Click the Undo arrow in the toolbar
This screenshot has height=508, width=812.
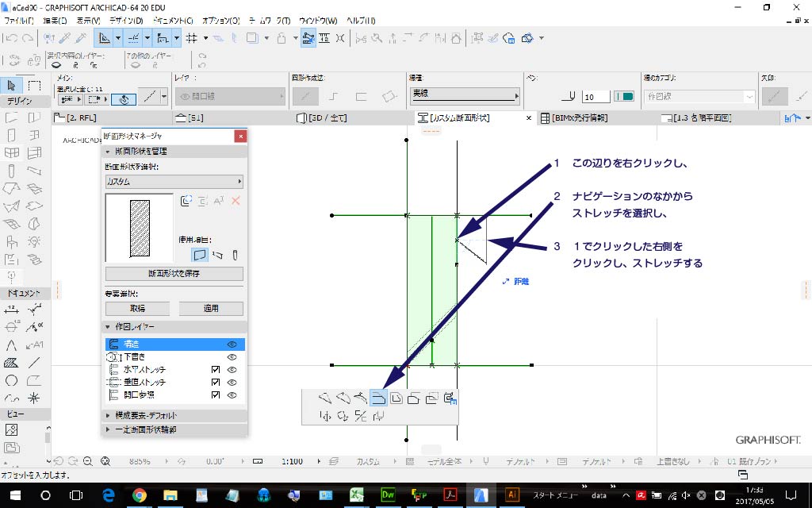12,37
